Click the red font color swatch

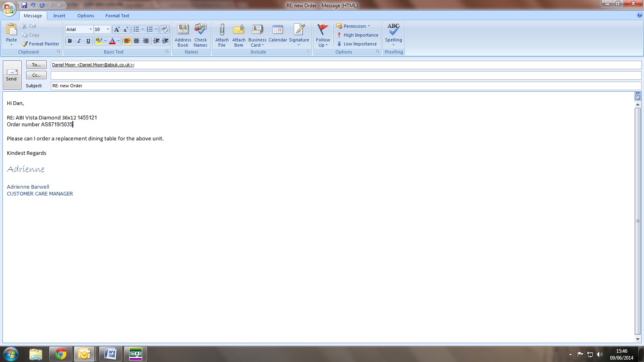112,41
